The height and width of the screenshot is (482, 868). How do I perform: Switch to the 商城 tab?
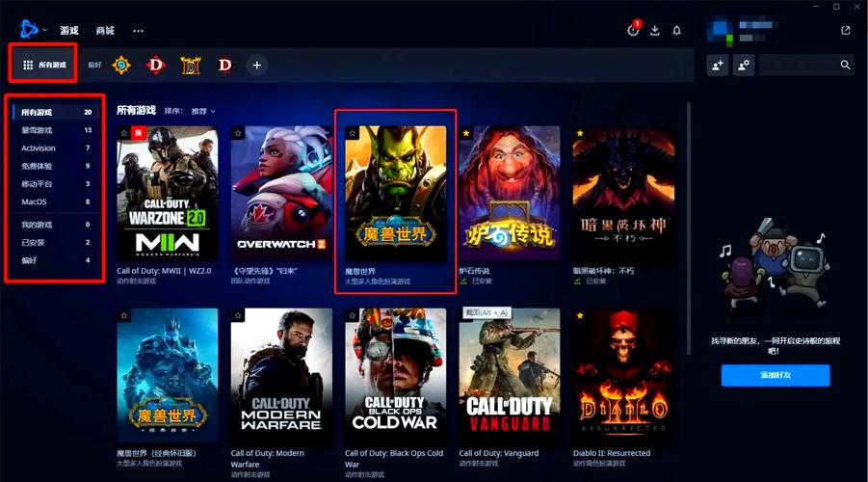coord(105,31)
